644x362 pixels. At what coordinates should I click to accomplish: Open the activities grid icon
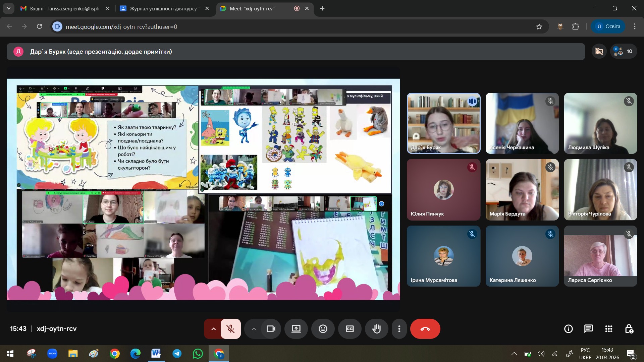[608, 329]
